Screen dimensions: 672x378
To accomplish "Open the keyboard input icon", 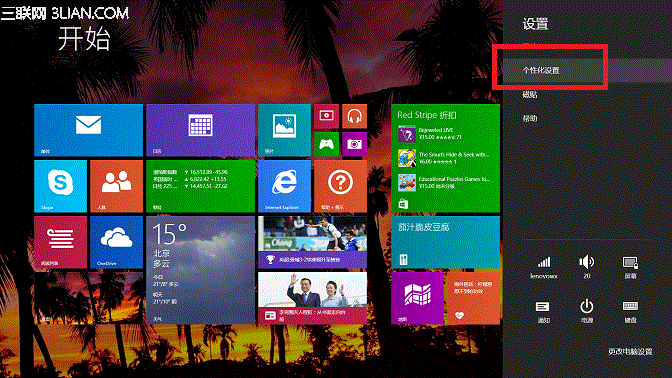I will pos(630,311).
